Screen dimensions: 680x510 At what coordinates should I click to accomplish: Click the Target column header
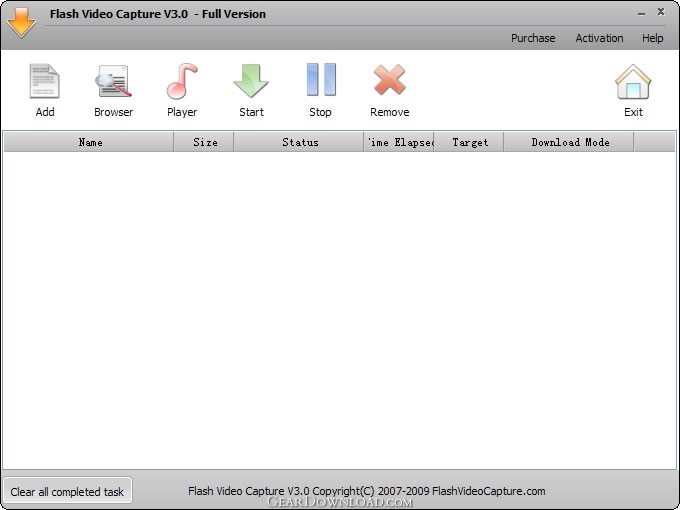pyautogui.click(x=469, y=142)
